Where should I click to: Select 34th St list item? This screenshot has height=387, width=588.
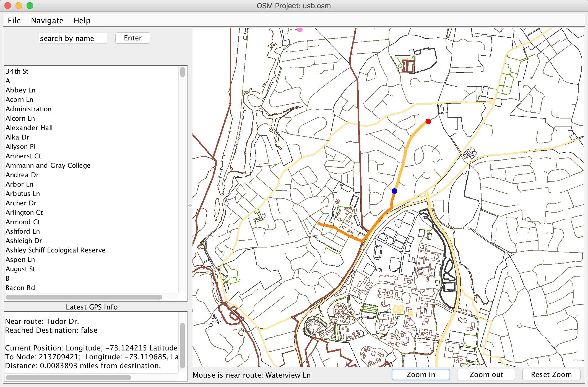point(17,71)
